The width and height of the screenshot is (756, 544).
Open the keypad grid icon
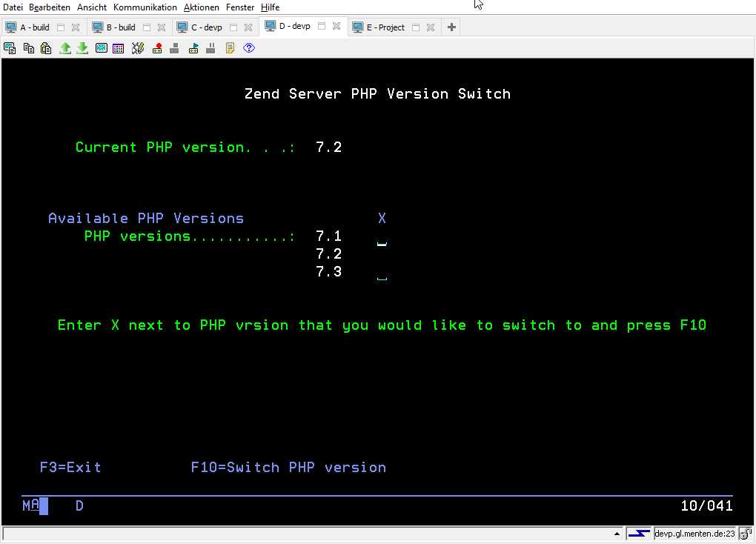pos(119,48)
